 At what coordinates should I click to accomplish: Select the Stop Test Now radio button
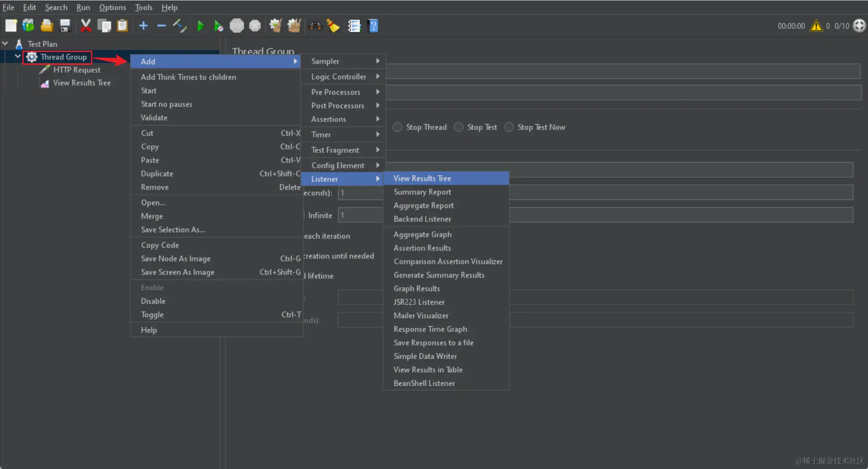509,127
